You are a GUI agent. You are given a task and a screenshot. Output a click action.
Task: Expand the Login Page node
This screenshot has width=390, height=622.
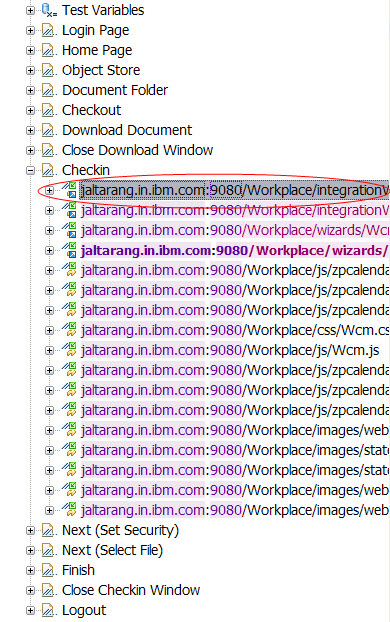point(31,30)
